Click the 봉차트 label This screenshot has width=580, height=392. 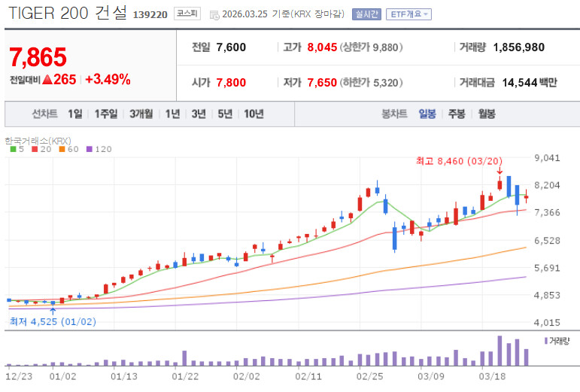(x=394, y=114)
